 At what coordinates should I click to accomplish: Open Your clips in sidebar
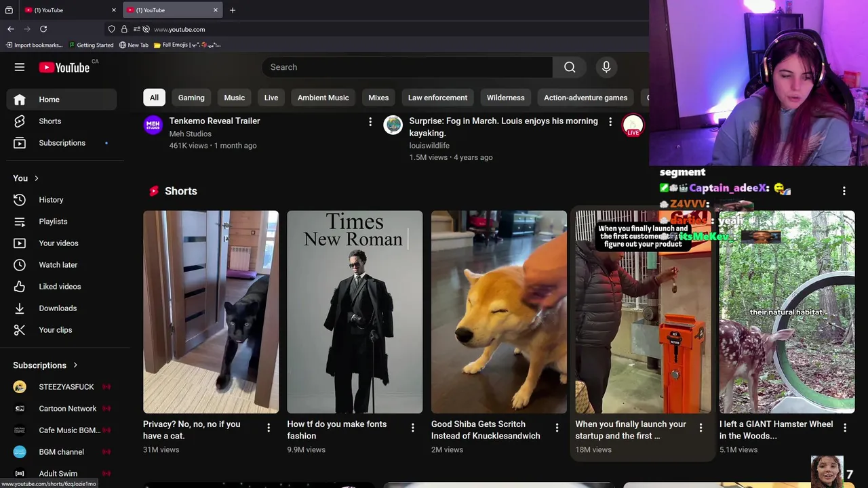point(62,330)
